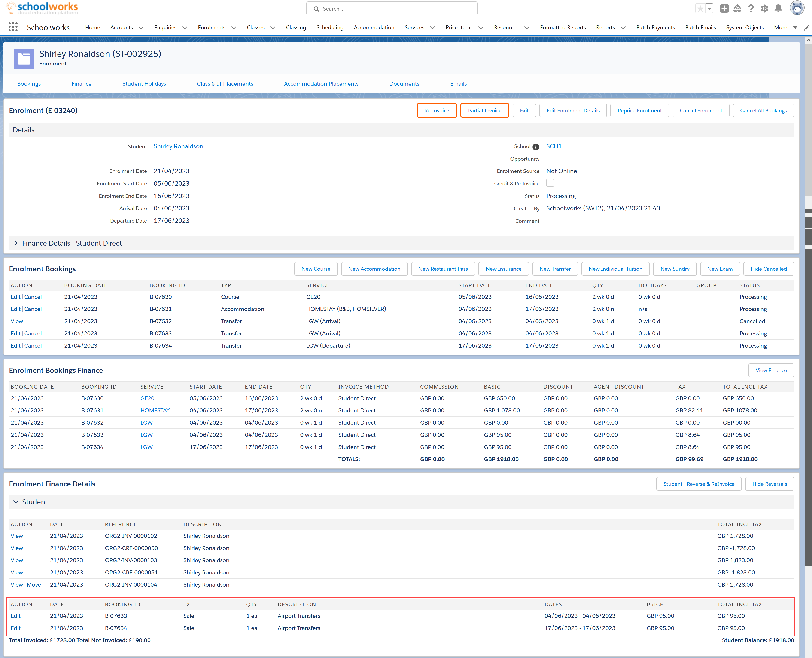Click the Partial Invoice button
812x658 pixels.
tap(484, 111)
